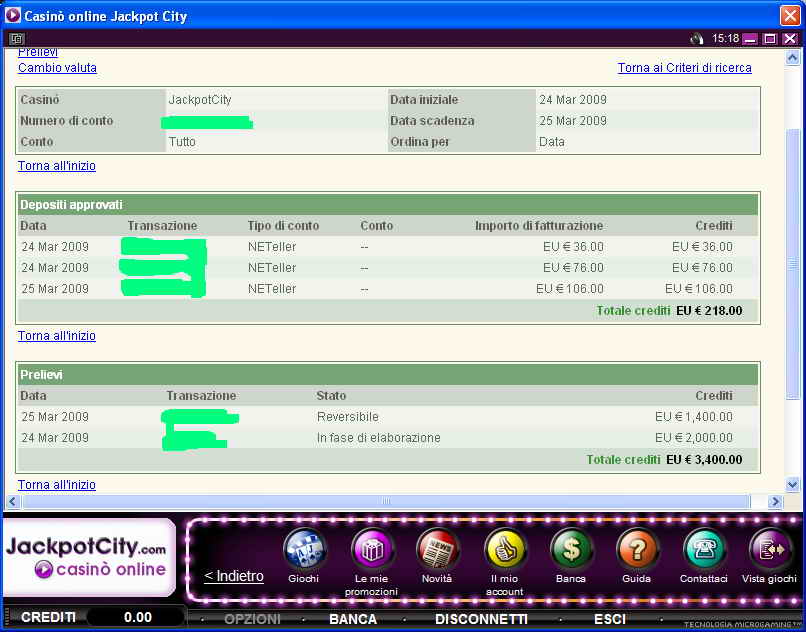Open Il mio account thumbs-up icon

click(x=505, y=549)
